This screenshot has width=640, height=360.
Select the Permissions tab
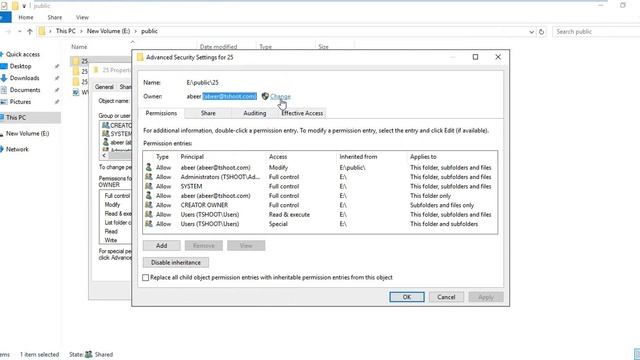(x=161, y=113)
